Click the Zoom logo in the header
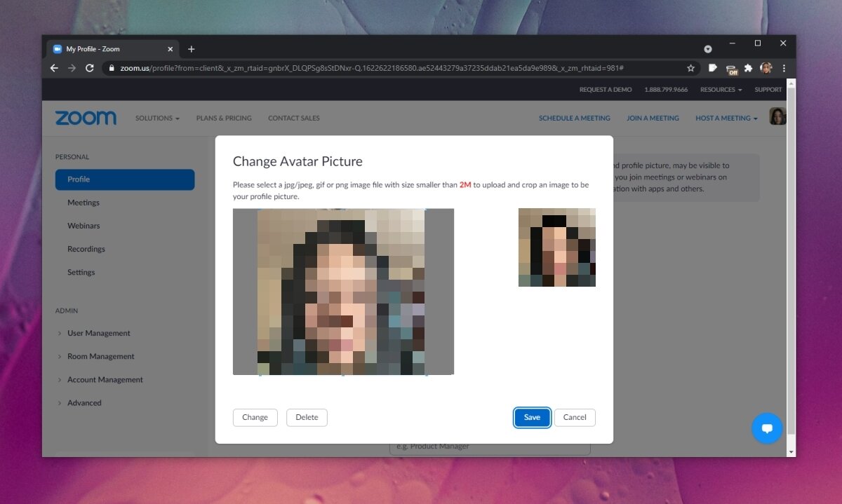This screenshot has width=842, height=504. (x=86, y=117)
